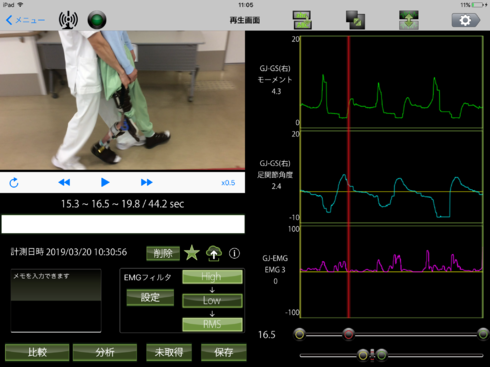490x367 pixels.
Task: Click the range end slider knob
Action: (483, 334)
